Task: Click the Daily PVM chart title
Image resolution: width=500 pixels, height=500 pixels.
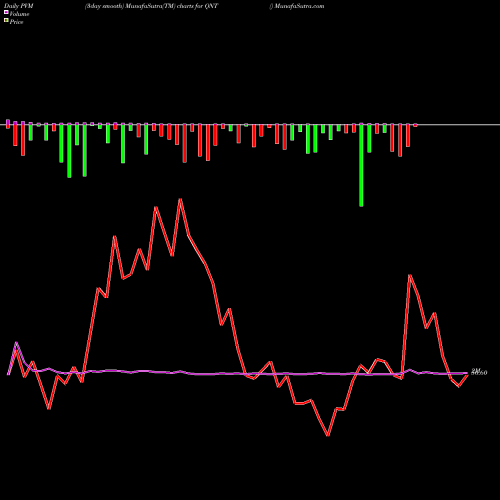Action: click(19, 6)
